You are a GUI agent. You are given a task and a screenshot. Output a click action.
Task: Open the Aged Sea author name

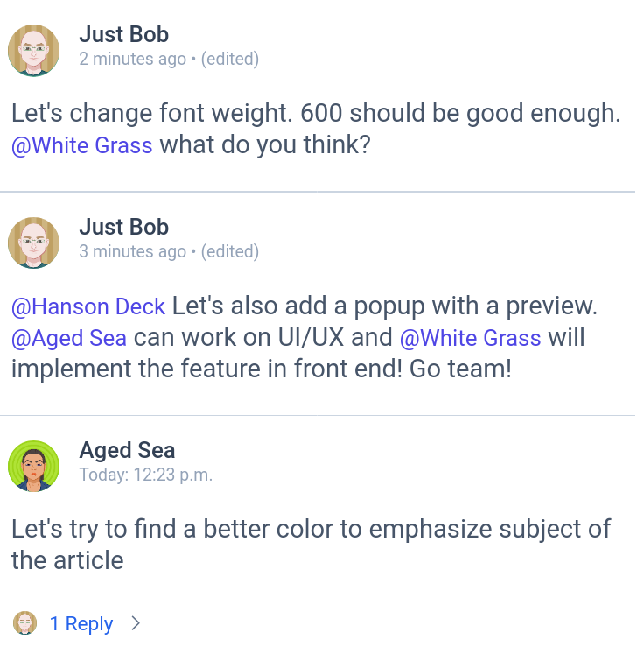point(127,450)
